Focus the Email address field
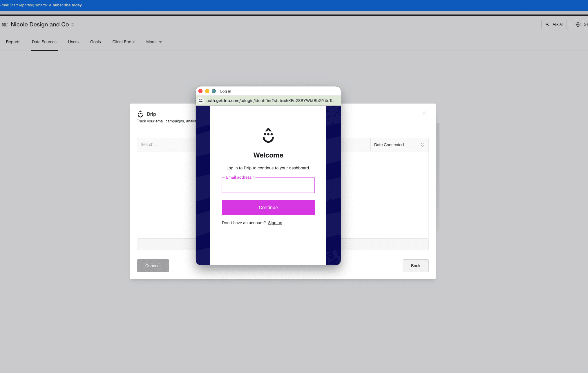The width and height of the screenshot is (588, 373). click(x=268, y=185)
